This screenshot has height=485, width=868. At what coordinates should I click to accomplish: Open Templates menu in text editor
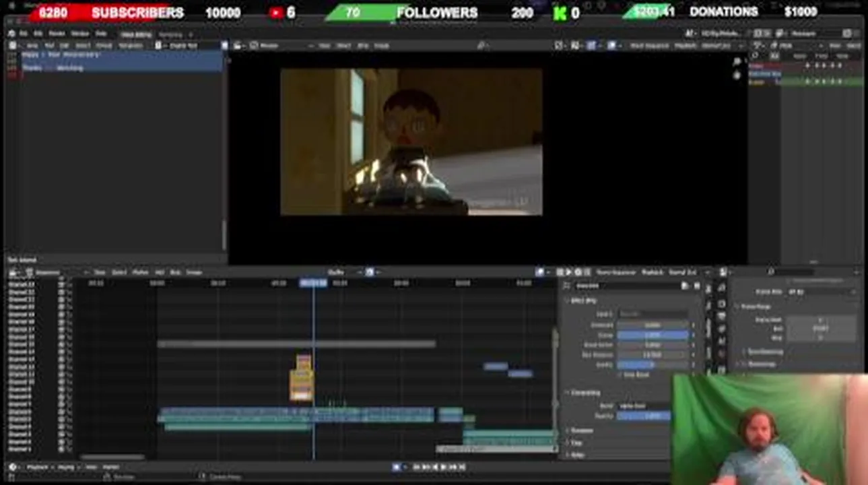tap(130, 46)
